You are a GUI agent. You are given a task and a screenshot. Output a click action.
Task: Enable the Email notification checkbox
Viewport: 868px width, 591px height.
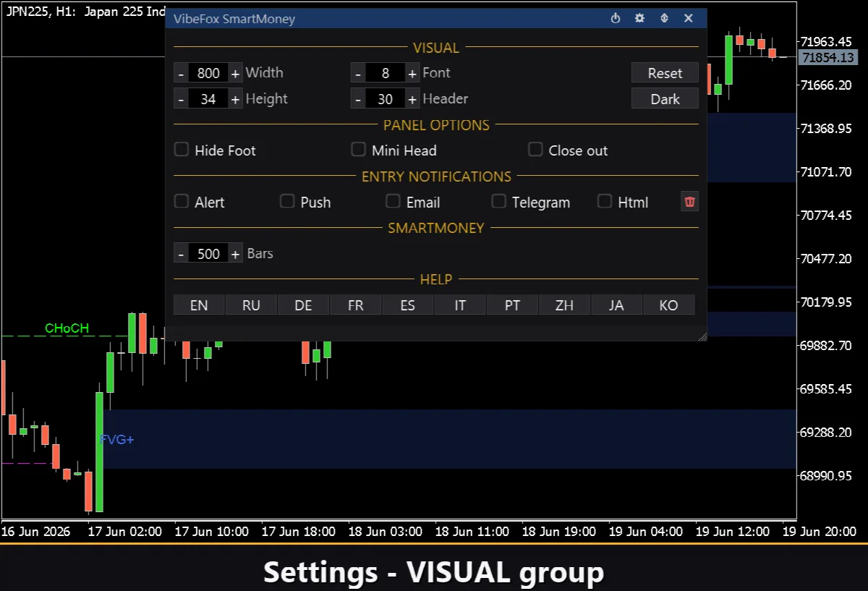(393, 202)
